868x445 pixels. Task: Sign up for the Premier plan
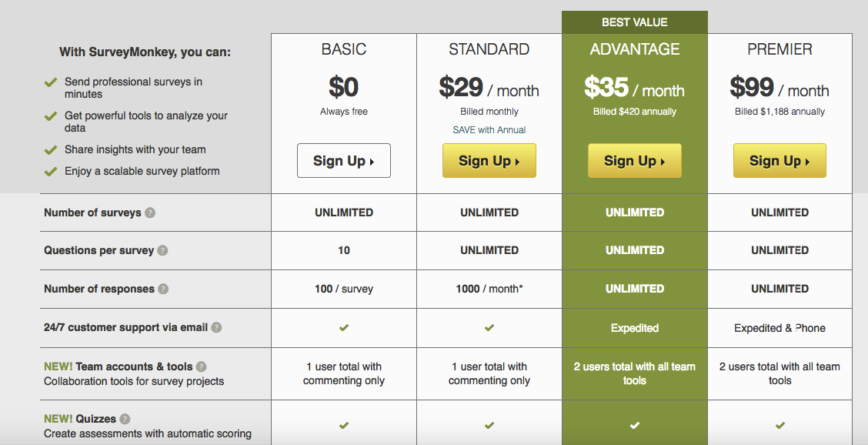pos(780,161)
